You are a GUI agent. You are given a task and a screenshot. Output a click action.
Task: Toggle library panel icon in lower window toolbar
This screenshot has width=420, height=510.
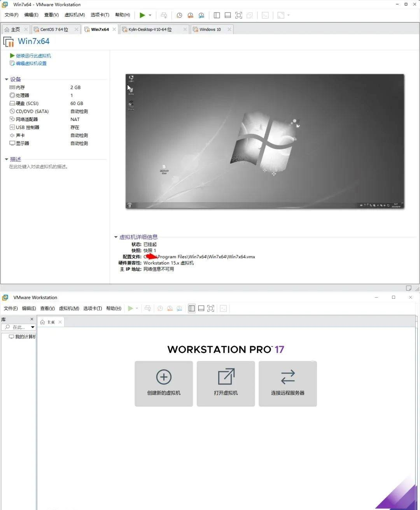[x=192, y=308]
